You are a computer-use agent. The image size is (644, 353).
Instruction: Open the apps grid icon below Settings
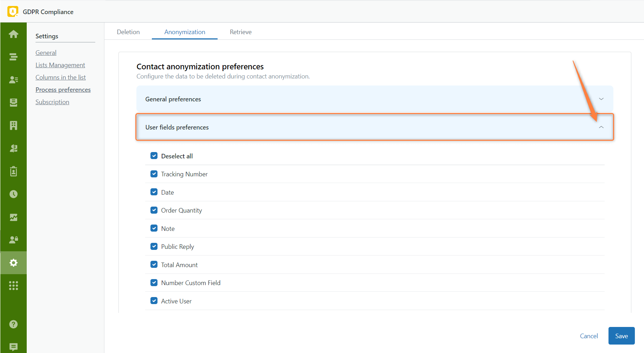click(13, 285)
